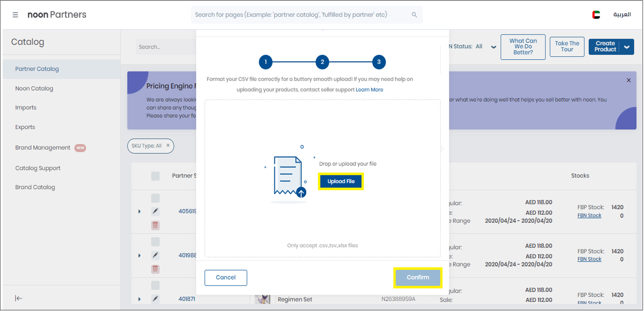Collapse the sidebar using the arrow icon
The width and height of the screenshot is (644, 311).
coord(19,298)
